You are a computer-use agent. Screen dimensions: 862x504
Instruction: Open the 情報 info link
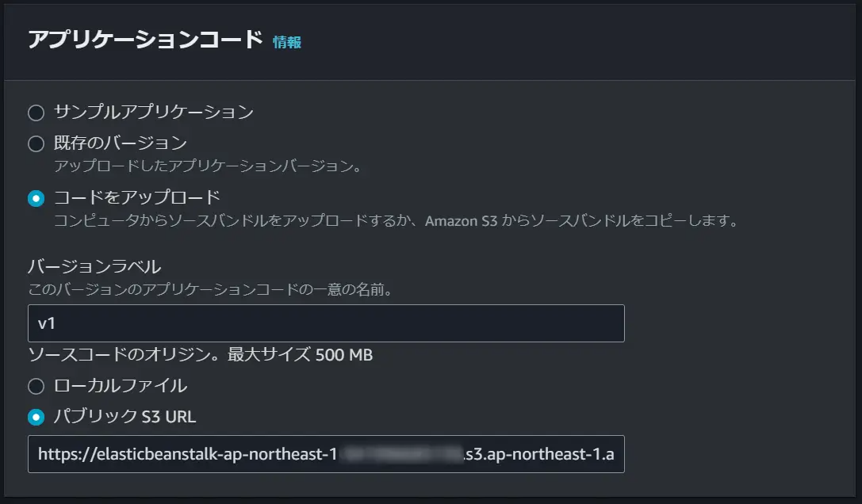point(287,42)
